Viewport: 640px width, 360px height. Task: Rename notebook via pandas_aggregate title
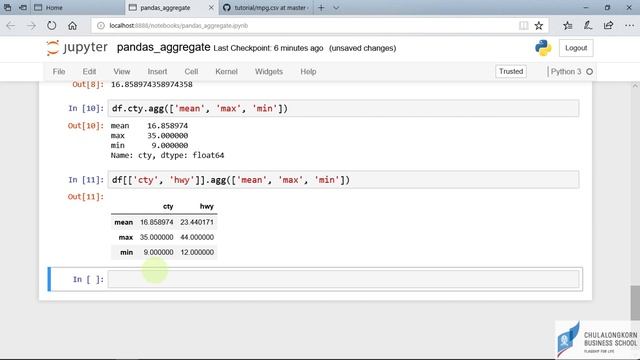click(x=163, y=47)
